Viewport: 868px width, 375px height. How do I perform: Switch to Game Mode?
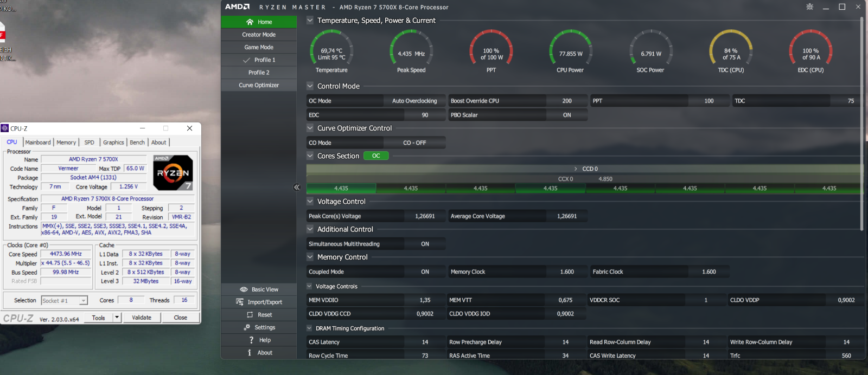259,47
